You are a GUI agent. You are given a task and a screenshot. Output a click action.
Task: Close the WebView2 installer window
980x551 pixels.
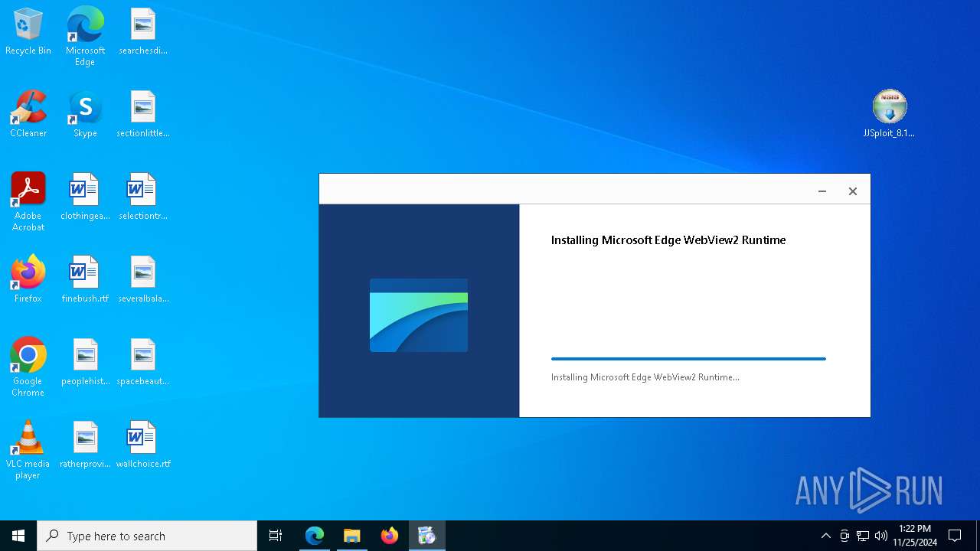coord(852,191)
